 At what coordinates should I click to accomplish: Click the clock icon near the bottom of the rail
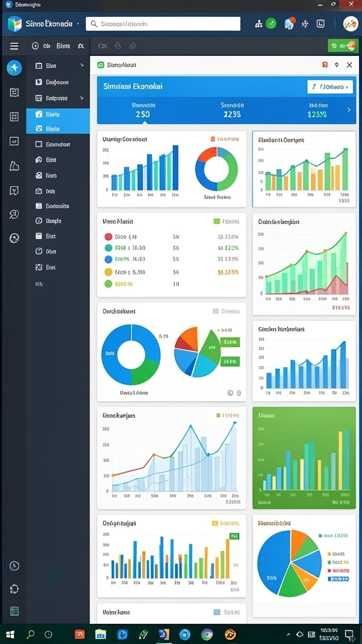click(14, 565)
